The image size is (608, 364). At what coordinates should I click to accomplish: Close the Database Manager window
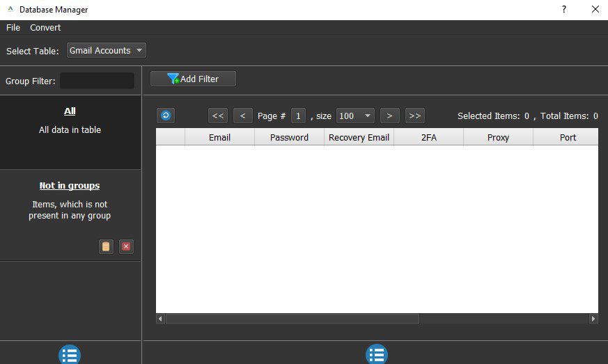pos(595,9)
